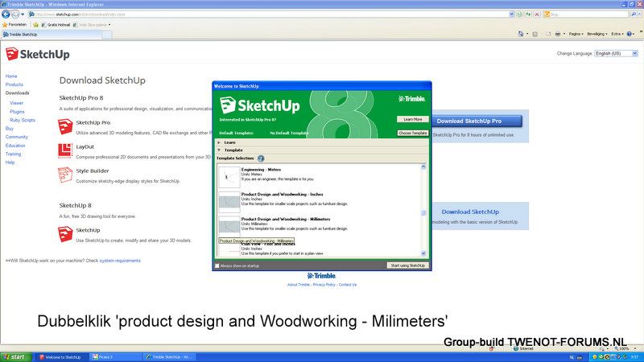Viewport: 644px width, 362px height.
Task: Open the Beveiliging menu
Action: pos(597,34)
